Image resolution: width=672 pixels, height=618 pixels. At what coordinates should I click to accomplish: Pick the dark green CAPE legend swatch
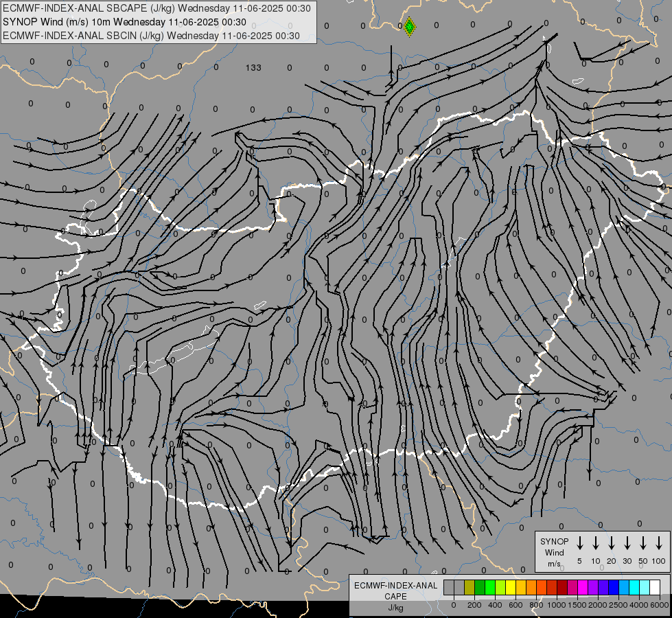[x=480, y=587]
